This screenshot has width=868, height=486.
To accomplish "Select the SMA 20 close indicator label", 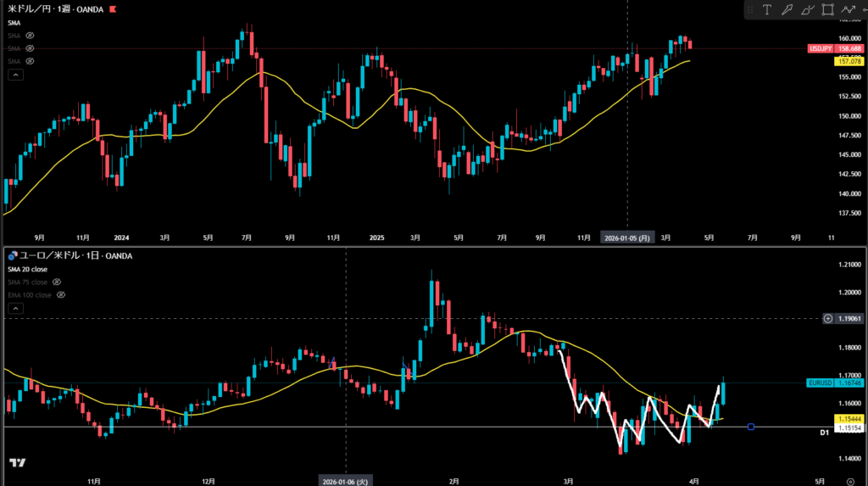I will [27, 269].
